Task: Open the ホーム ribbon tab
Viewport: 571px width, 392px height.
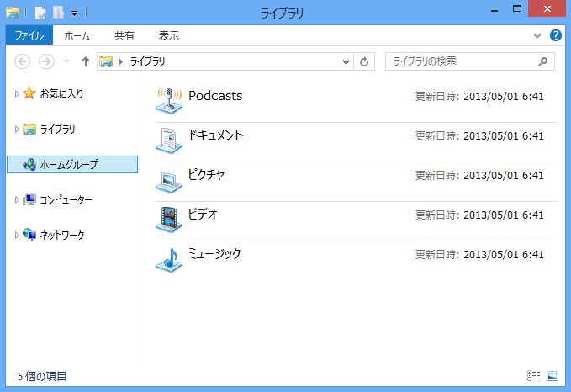Action: coord(77,35)
